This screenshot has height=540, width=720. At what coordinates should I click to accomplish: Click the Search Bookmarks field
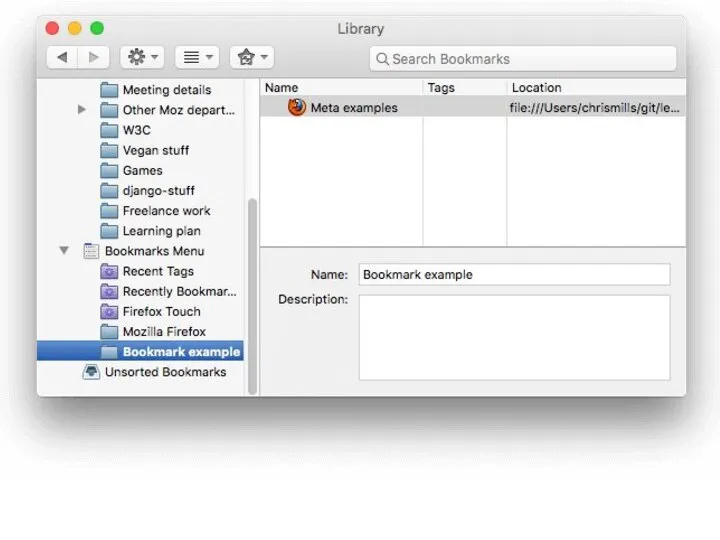click(x=522, y=59)
